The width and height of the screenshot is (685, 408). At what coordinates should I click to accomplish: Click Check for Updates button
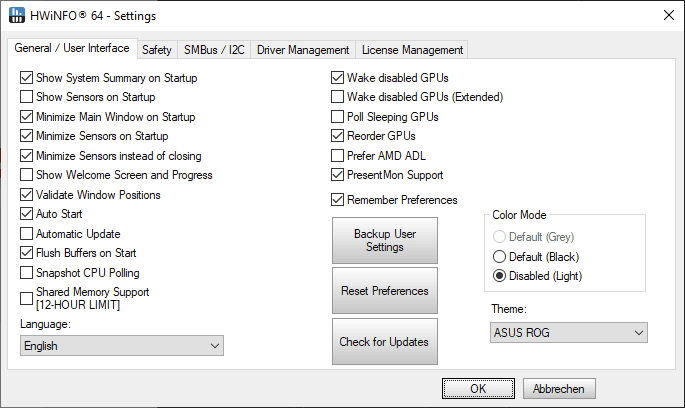coord(385,342)
